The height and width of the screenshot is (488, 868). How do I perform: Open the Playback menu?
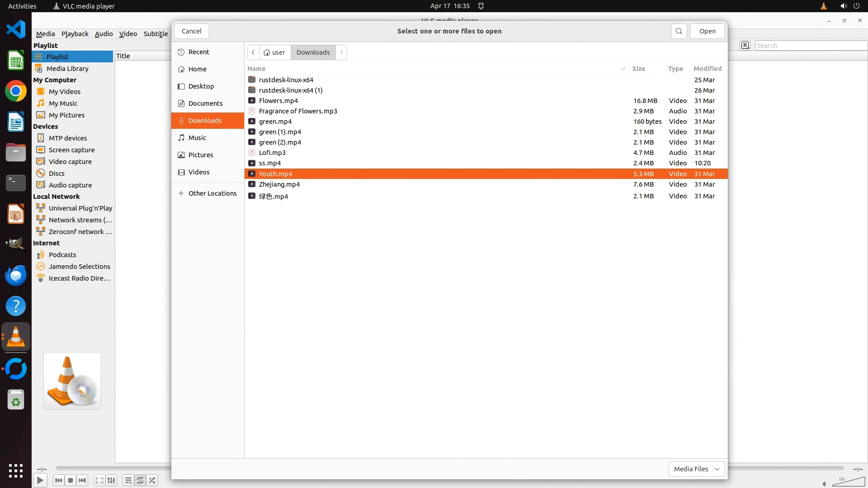[75, 34]
